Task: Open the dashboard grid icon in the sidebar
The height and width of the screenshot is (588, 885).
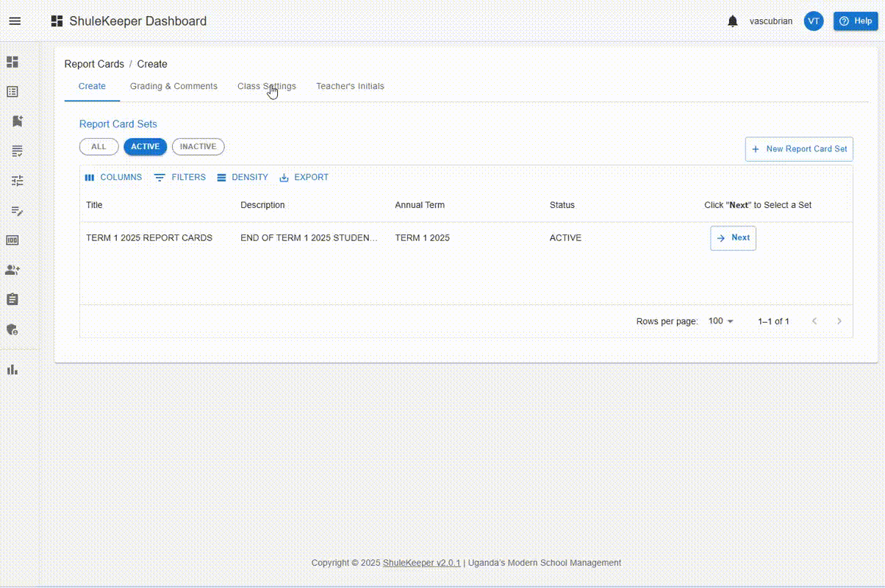Action: pyautogui.click(x=12, y=62)
